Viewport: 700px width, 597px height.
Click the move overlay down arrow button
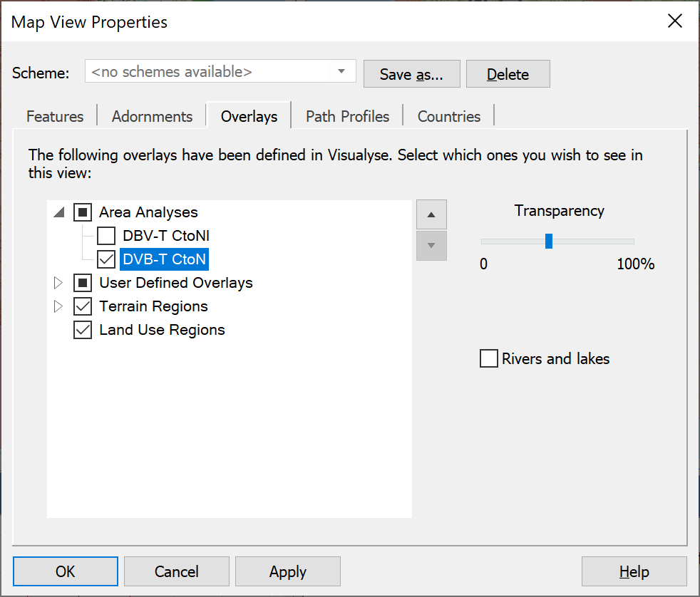[431, 245]
